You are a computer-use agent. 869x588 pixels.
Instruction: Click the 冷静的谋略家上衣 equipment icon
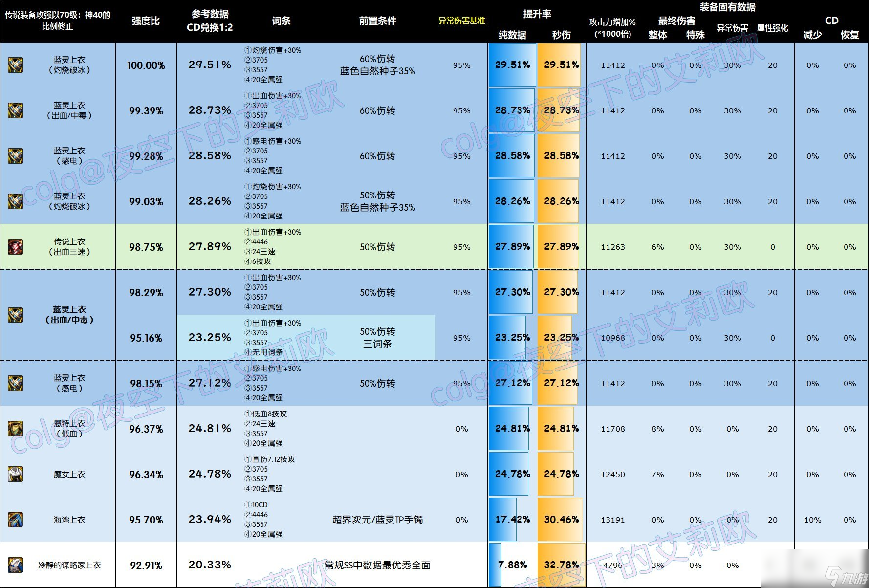point(16,565)
